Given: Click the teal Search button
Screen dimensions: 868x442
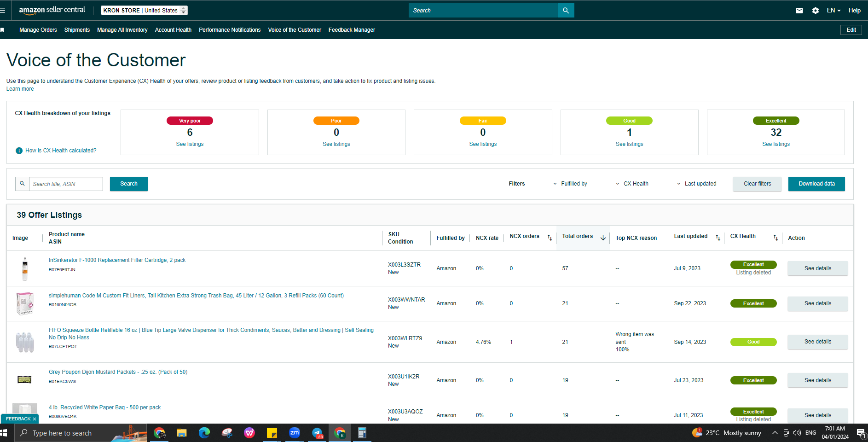Looking at the screenshot, I should [129, 184].
